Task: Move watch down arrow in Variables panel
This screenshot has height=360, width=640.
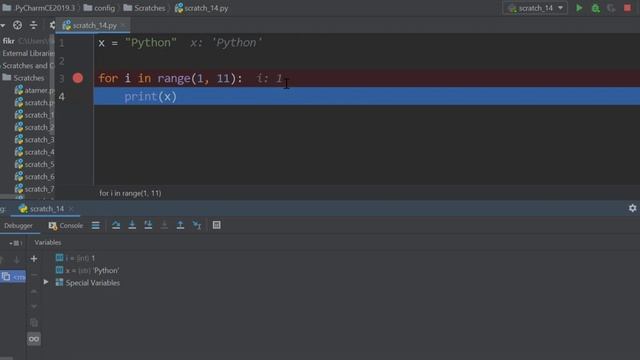Action: (x=34, y=307)
